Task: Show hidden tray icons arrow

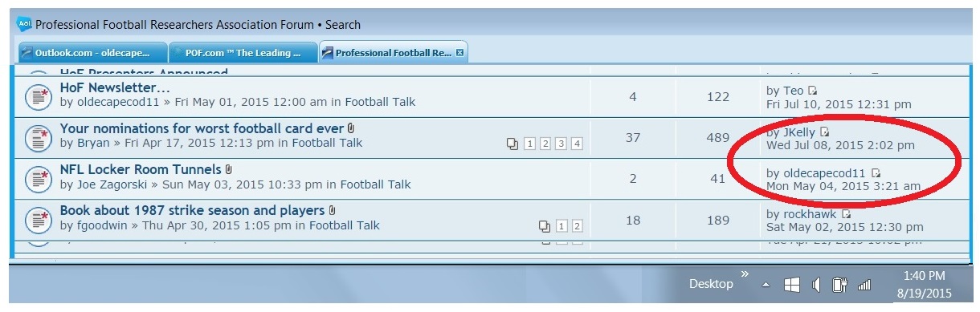Action: coord(766,285)
